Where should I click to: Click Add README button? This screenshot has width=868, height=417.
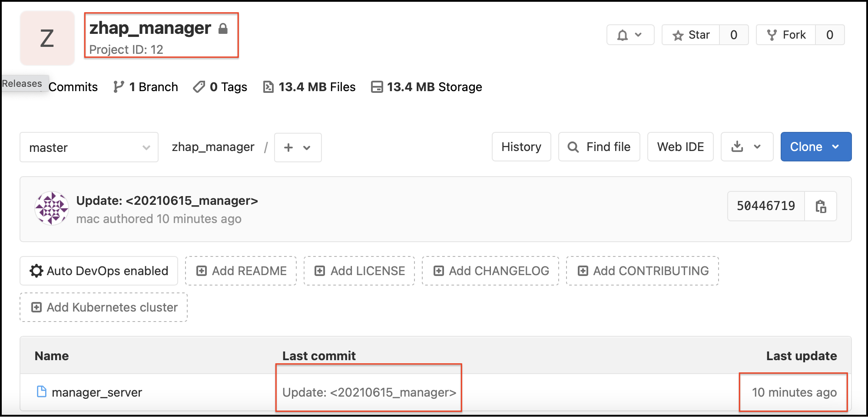point(241,271)
